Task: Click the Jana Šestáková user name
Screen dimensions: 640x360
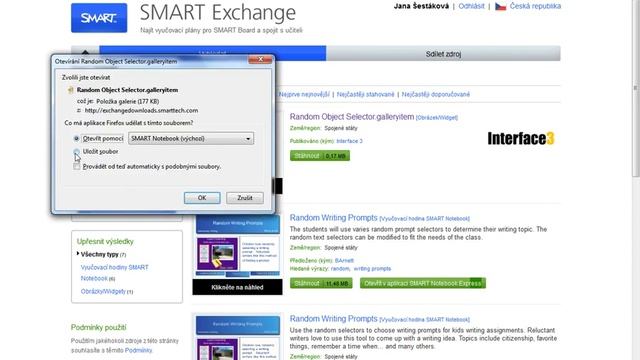Action: click(x=421, y=6)
